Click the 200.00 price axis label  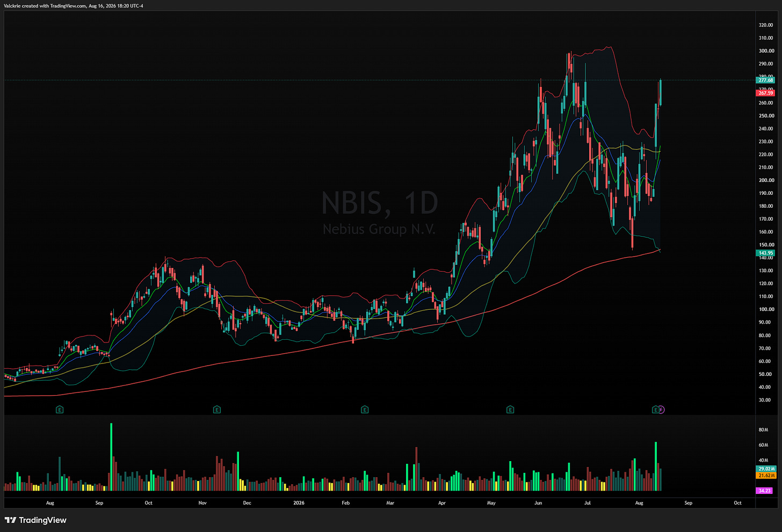[x=766, y=180]
